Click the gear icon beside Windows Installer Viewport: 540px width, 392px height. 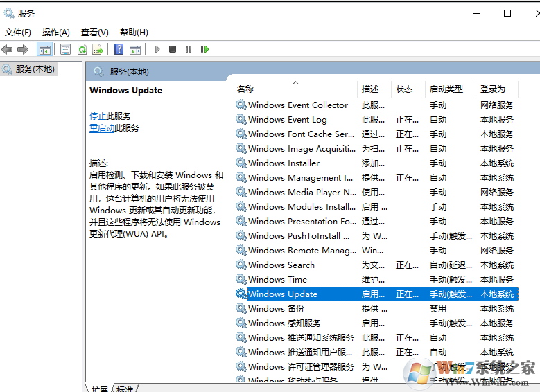pyautogui.click(x=241, y=163)
